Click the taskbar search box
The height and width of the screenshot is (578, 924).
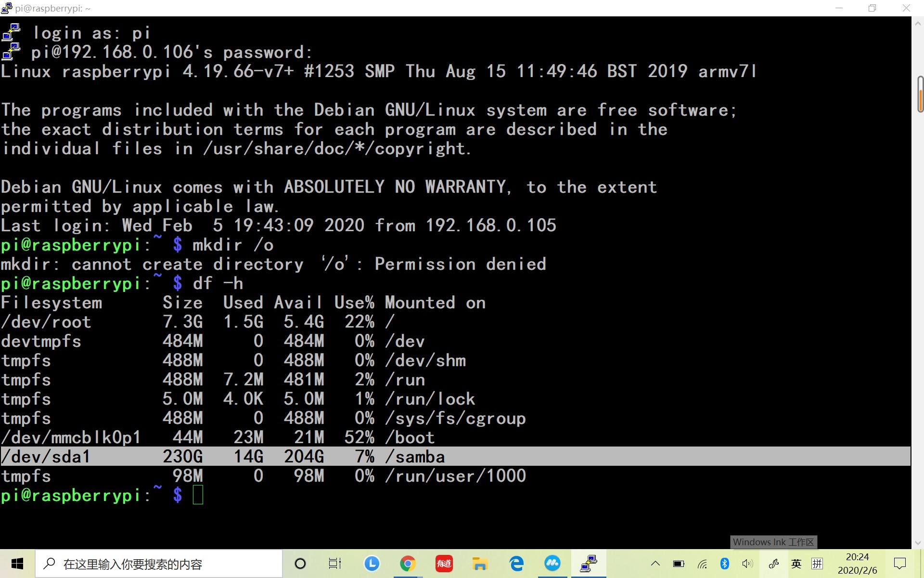click(159, 564)
